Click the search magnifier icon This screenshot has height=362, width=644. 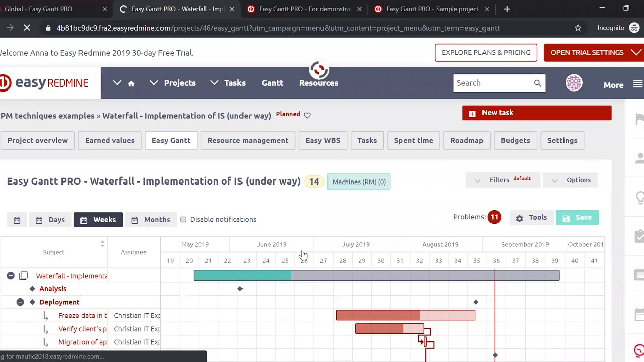[x=537, y=83]
